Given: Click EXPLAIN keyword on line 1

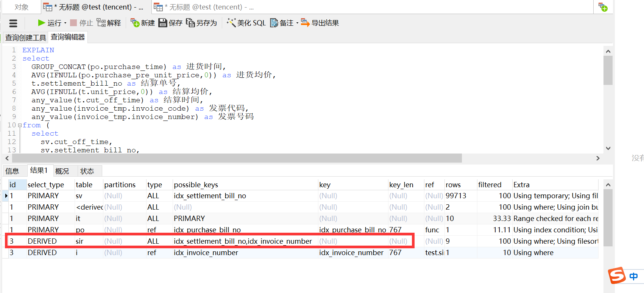Looking at the screenshot, I should click(x=38, y=50).
